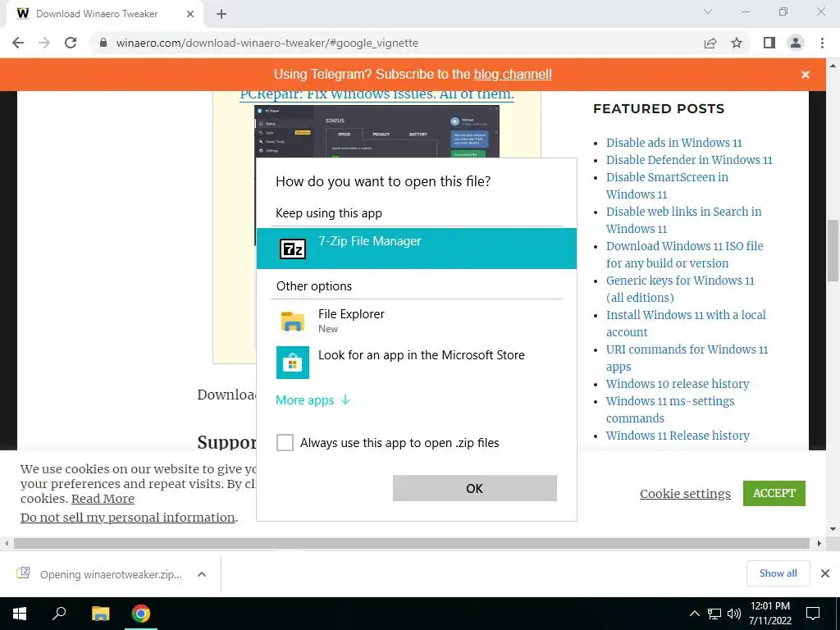Open Generic keys for Windows 11
Viewport: 840px width, 630px height.
(680, 289)
